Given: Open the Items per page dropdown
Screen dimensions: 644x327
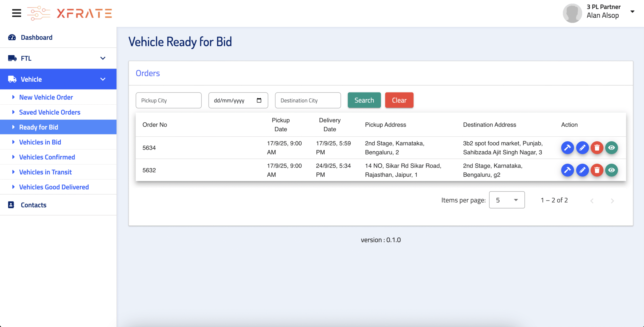Looking at the screenshot, I should [x=506, y=200].
